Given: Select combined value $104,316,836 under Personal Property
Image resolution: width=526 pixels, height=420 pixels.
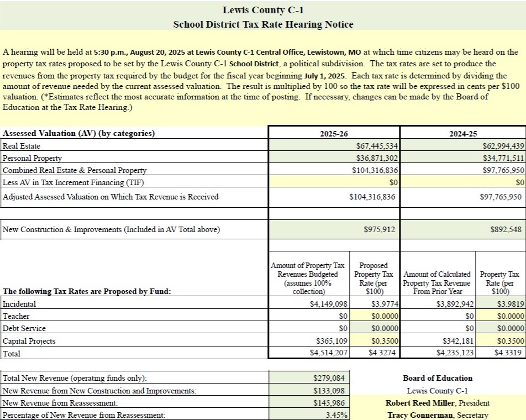Looking at the screenshot, I should (375, 170).
